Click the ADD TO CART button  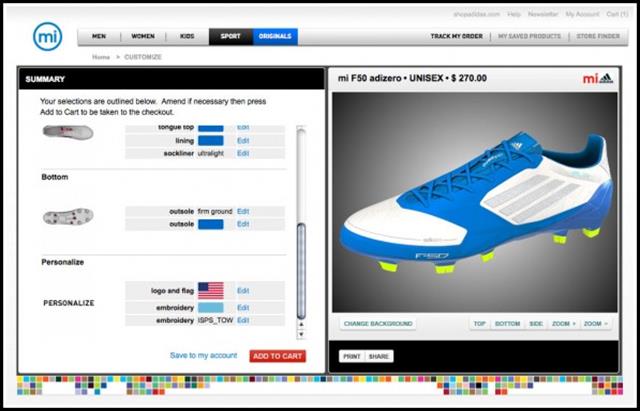(x=278, y=356)
